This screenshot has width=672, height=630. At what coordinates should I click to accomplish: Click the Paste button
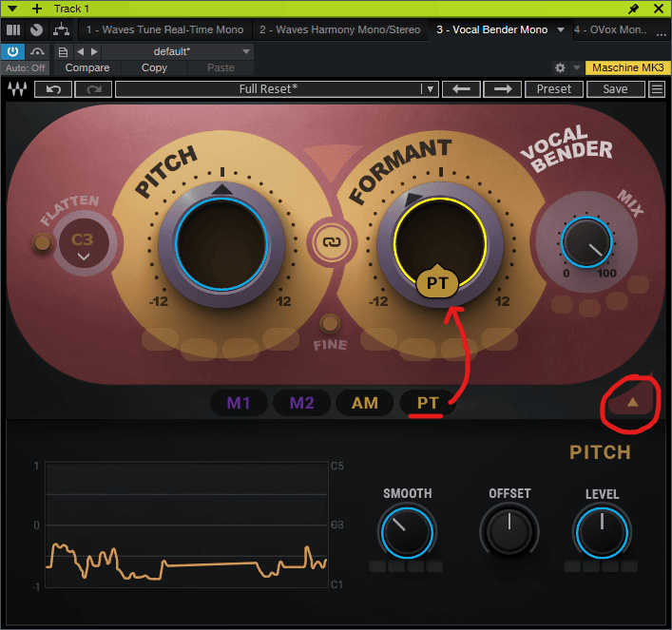tap(221, 67)
